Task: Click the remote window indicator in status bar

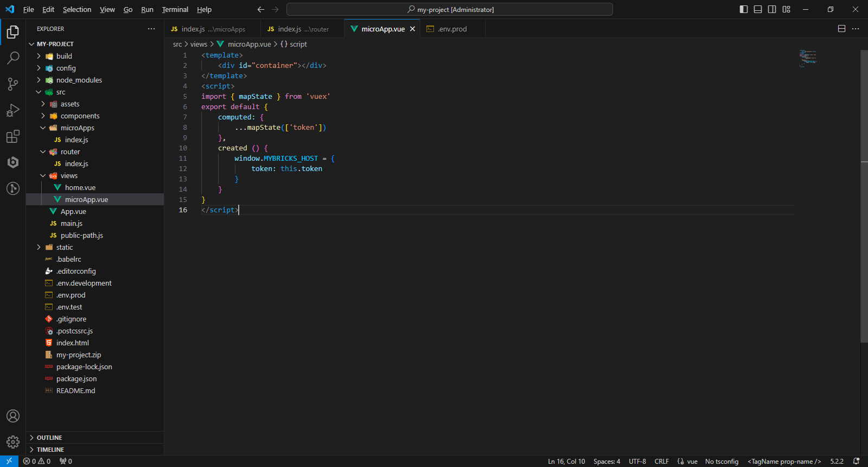Action: point(9,461)
